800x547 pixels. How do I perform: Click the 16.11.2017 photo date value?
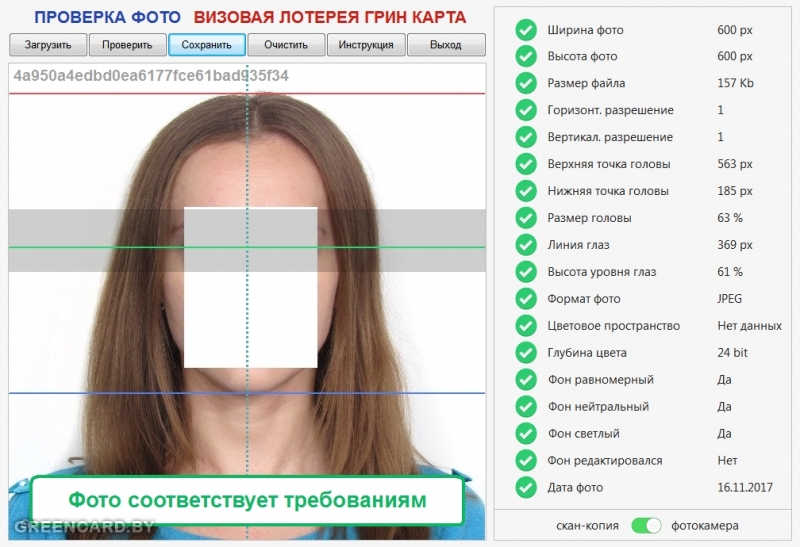click(745, 487)
